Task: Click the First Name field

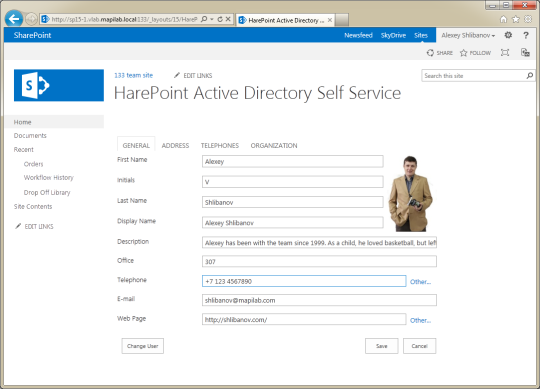Action: (293, 161)
